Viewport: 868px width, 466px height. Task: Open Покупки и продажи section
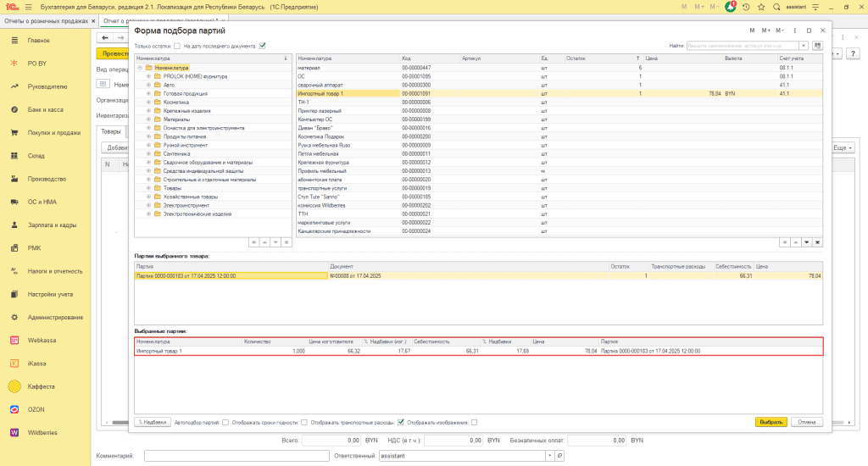(x=54, y=133)
